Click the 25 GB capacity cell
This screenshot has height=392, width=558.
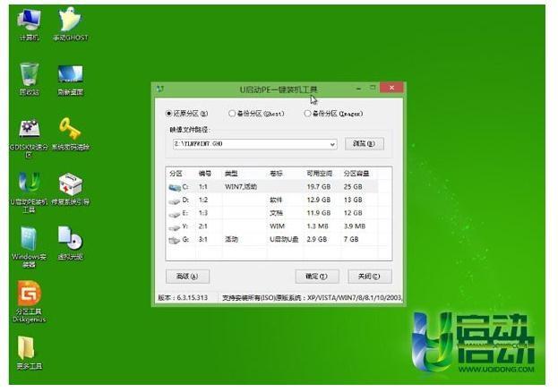(353, 187)
